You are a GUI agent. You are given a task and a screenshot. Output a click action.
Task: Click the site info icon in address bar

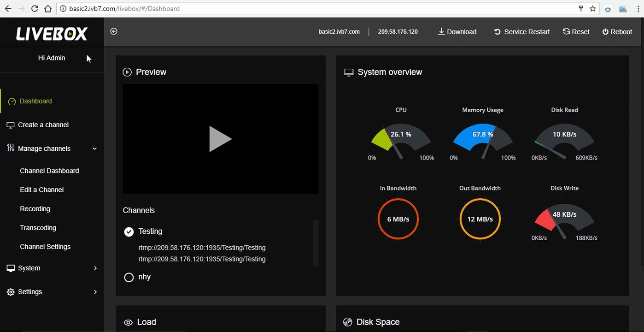click(x=63, y=8)
